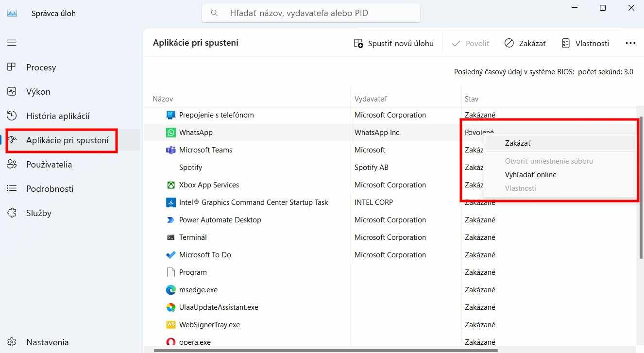The image size is (644, 353).
Task: Click the Zakázané status in the Program row
Action: [x=480, y=272]
